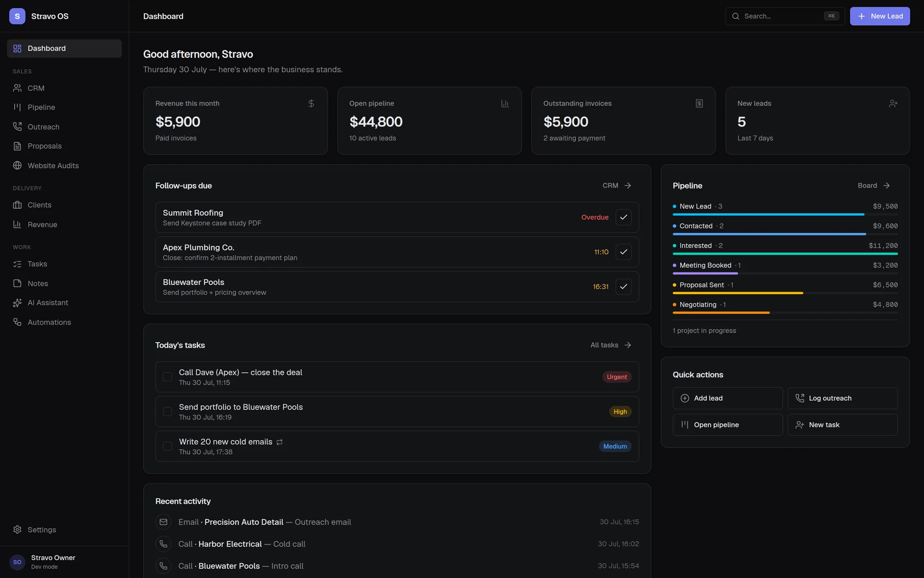
Task: Open All tasks link
Action: (611, 345)
